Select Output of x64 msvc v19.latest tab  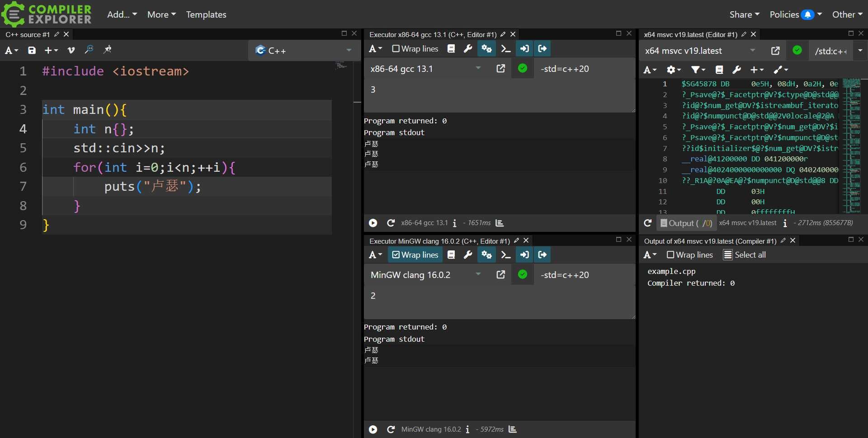point(710,241)
